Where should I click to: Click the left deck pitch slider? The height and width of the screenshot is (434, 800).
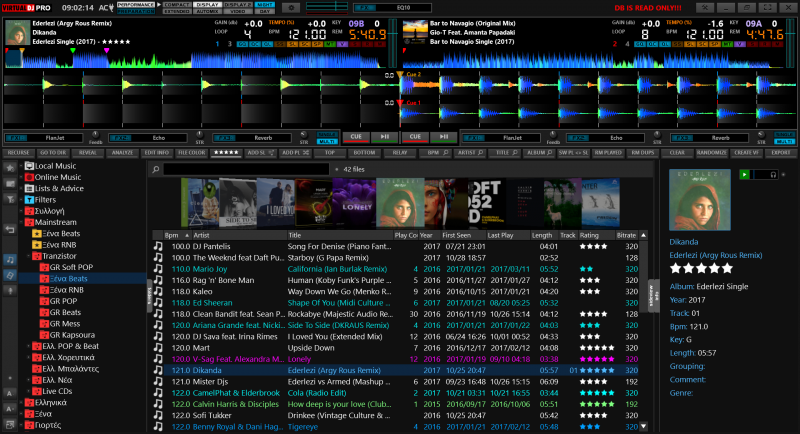[392, 43]
